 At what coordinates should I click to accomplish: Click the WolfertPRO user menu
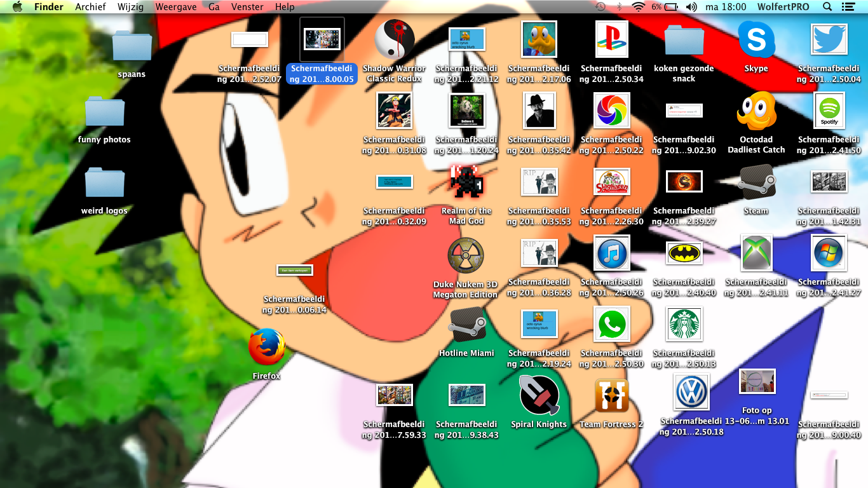(783, 7)
